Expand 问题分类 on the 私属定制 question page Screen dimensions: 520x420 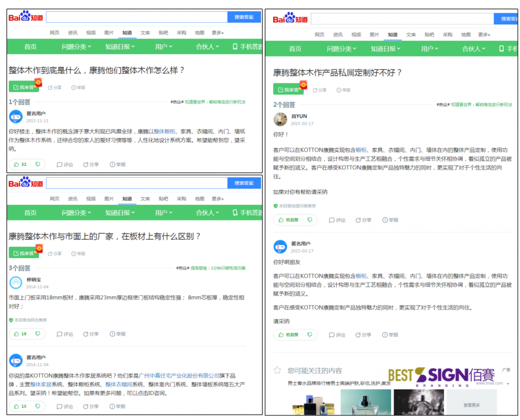[x=342, y=49]
